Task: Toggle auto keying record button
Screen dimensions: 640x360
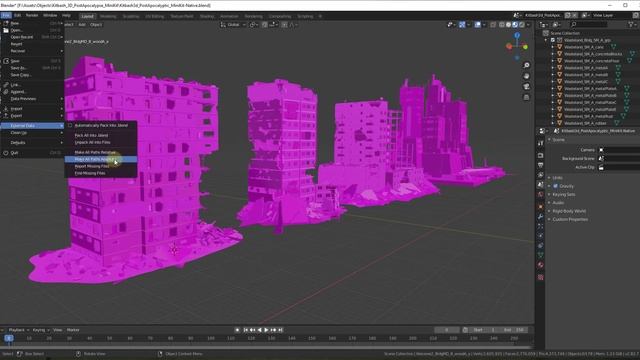Action: (238, 330)
